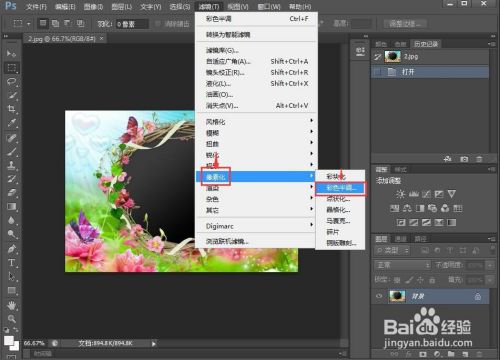500x360 pixels.
Task: Select the Blur tool
Action: click(11, 220)
